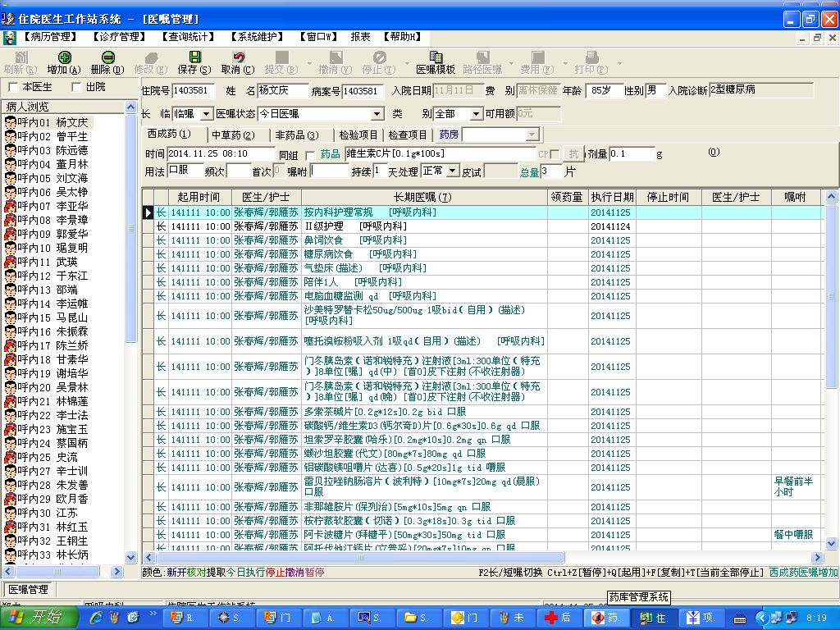Open the 路径医嘱 pathway orders icon
The width and height of the screenshot is (840, 630).
(482, 57)
